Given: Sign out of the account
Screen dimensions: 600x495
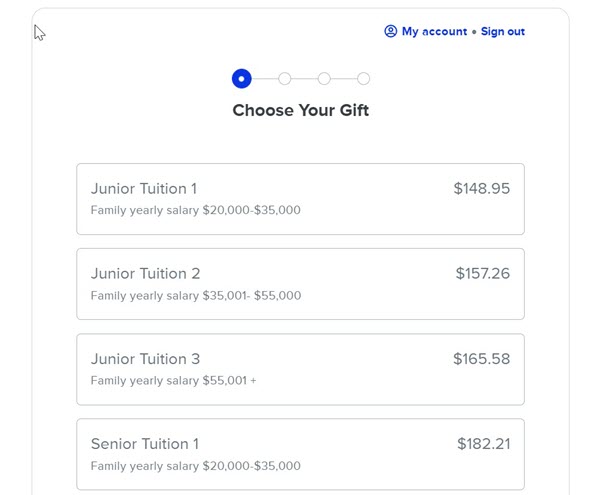Looking at the screenshot, I should click(x=502, y=32).
